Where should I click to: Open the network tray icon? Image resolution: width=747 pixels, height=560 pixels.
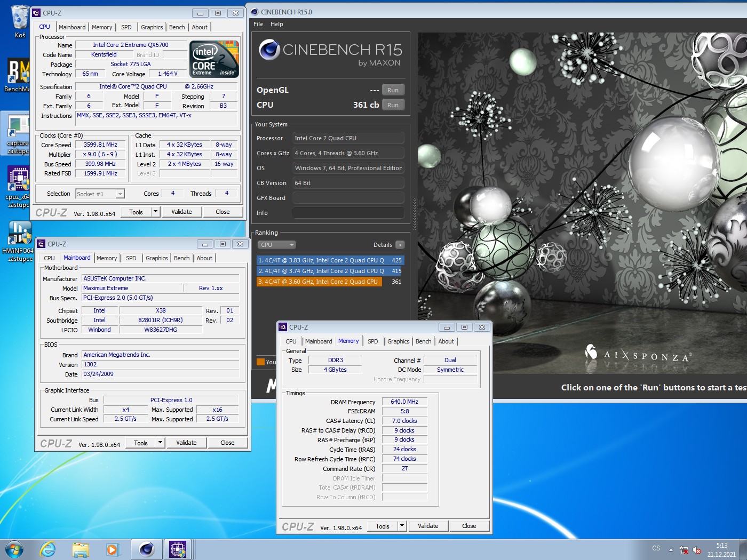point(684,550)
